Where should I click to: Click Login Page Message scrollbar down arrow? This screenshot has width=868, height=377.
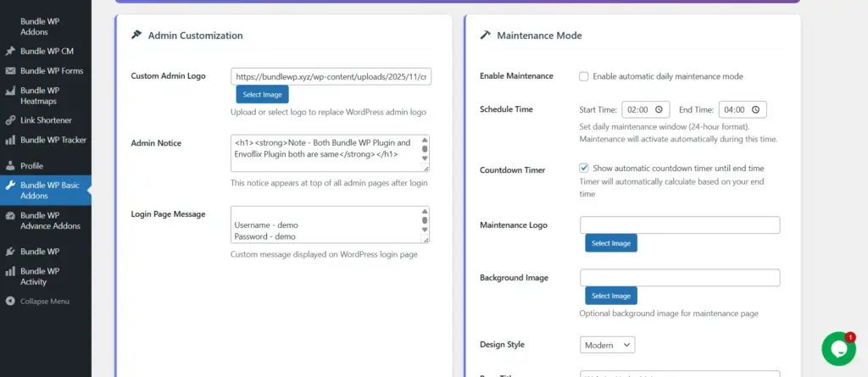425,230
